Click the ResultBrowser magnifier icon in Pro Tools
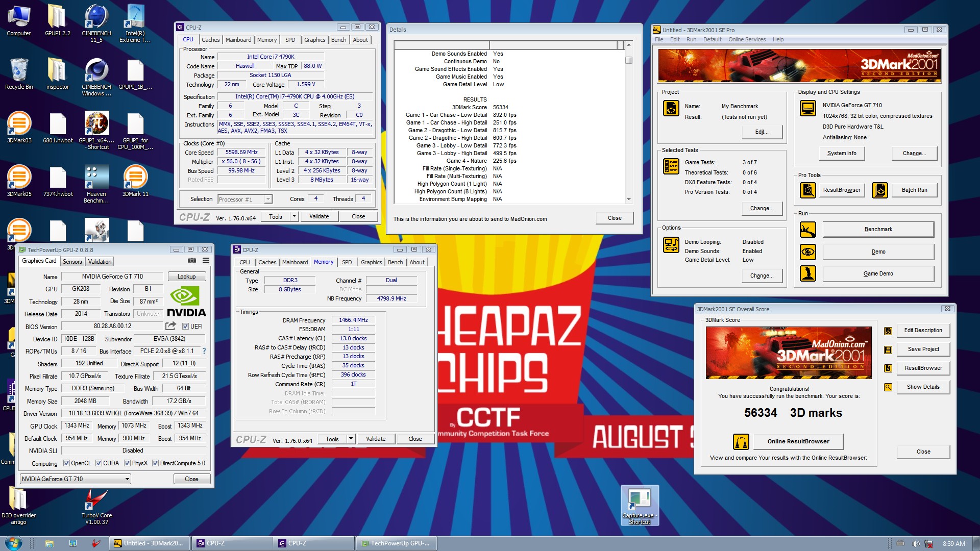The image size is (980, 551). [x=807, y=190]
